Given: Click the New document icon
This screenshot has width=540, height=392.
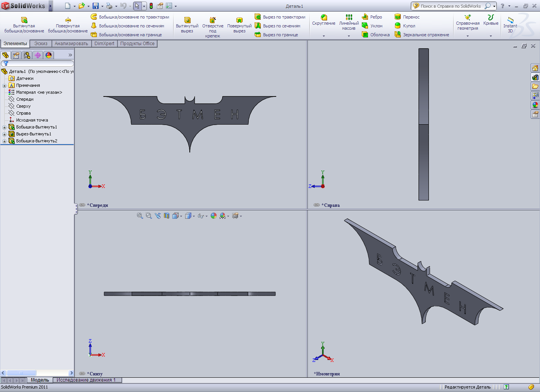Looking at the screenshot, I should point(67,6).
